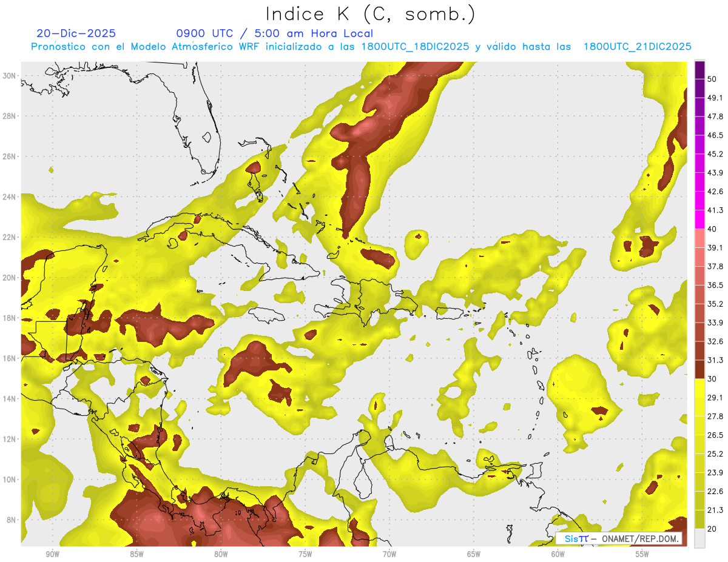Click the 10N latitude label
This screenshot has height=562, width=728.
coord(9,479)
